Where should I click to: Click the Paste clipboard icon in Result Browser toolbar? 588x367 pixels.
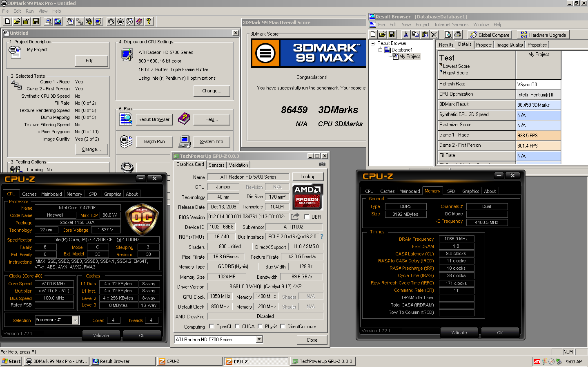pyautogui.click(x=425, y=35)
